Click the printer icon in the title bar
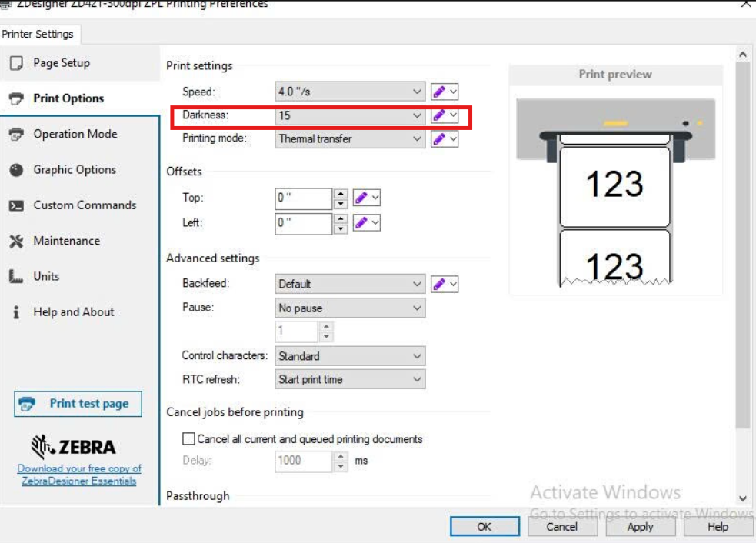Viewport: 756px width, 543px height. 5,4
